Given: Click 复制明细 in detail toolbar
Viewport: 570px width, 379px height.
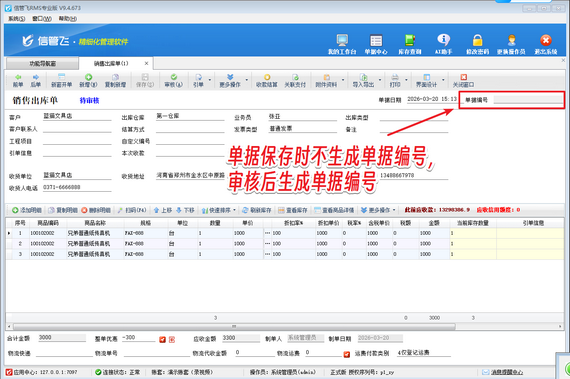Looking at the screenshot, I should (63, 210).
